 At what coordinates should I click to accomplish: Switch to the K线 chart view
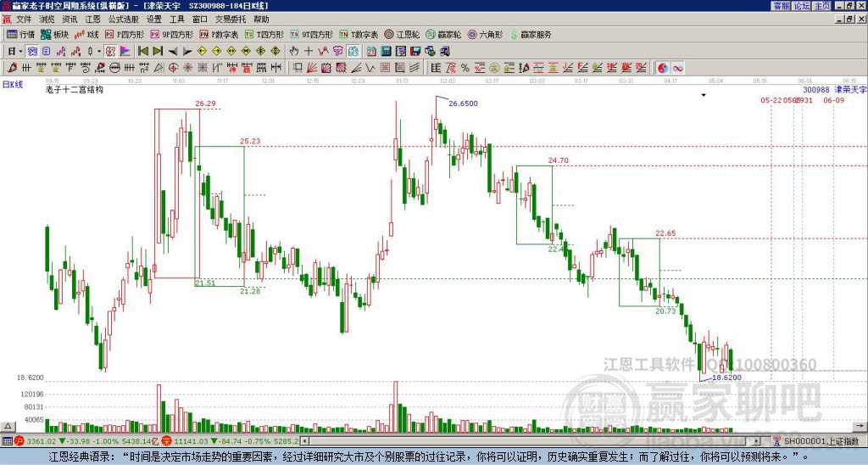pos(86,34)
